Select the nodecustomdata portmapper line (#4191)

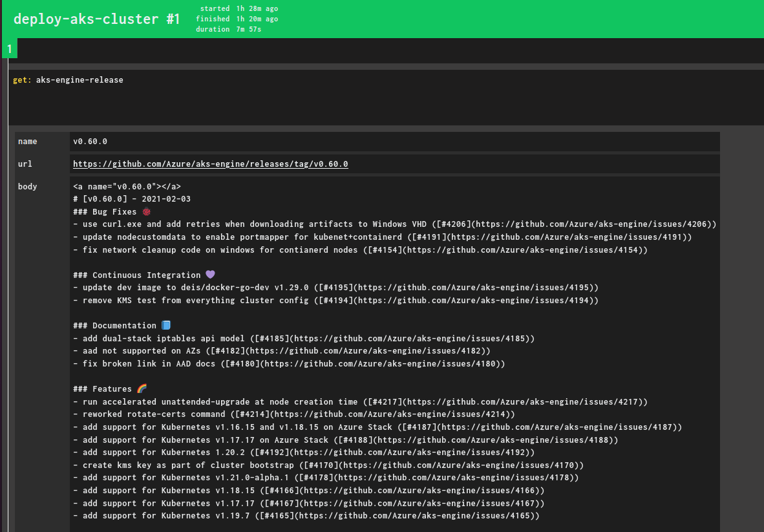tap(383, 237)
